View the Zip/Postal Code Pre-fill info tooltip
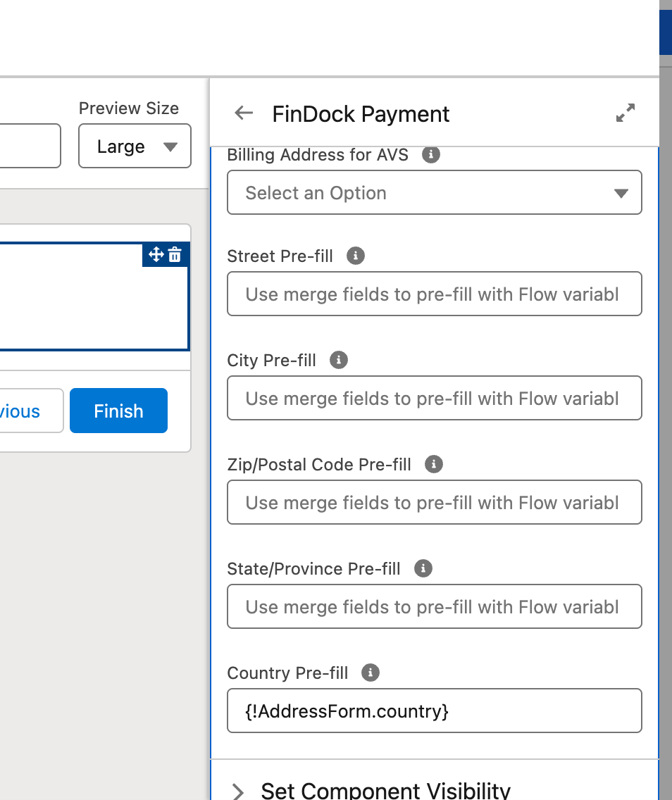This screenshot has width=672, height=800. click(x=433, y=464)
